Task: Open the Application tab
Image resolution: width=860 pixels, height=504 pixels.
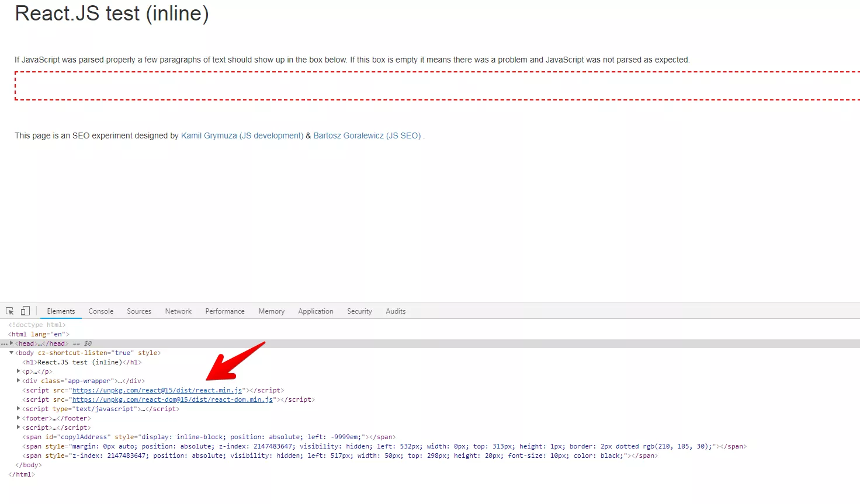Action: click(x=315, y=311)
